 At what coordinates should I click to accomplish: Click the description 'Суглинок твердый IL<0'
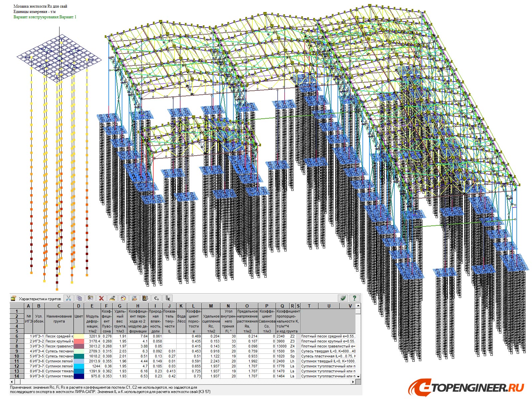[x=320, y=361]
